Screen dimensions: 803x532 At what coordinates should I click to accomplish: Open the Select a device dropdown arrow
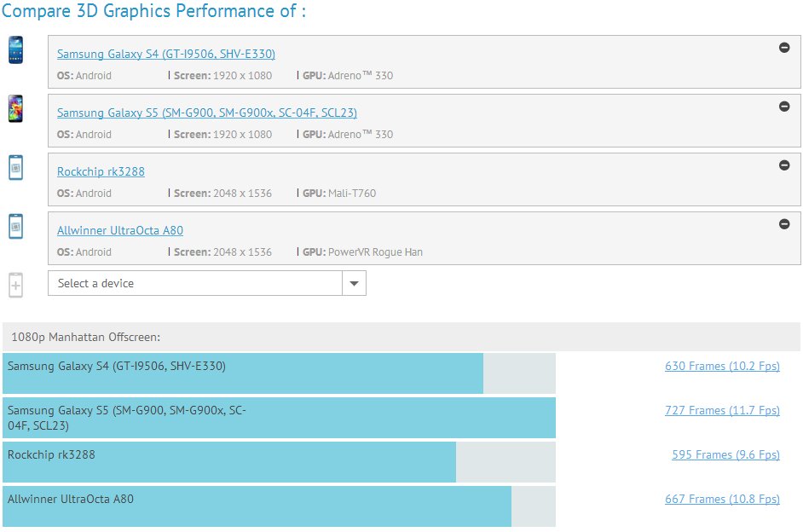(354, 284)
